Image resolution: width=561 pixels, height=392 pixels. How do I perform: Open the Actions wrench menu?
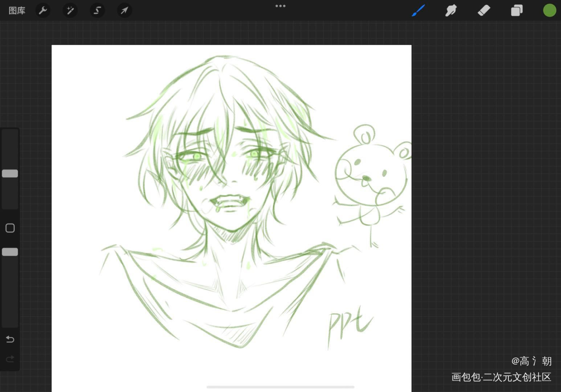43,11
